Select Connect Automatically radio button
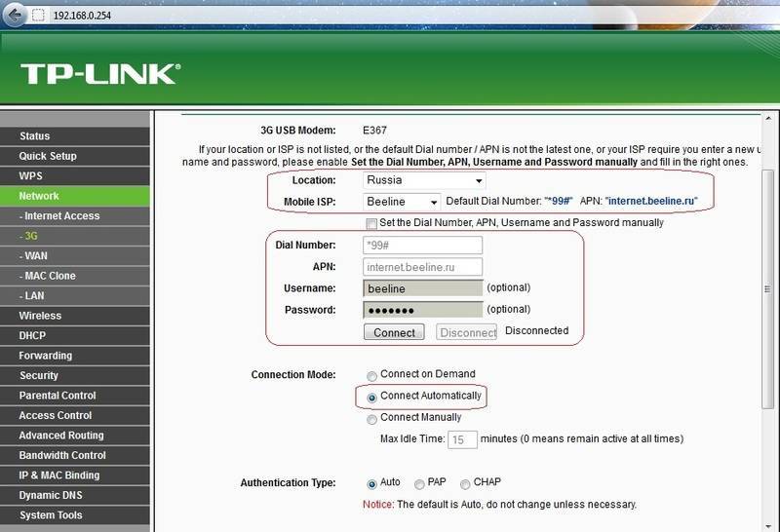The height and width of the screenshot is (532, 780). [x=371, y=398]
